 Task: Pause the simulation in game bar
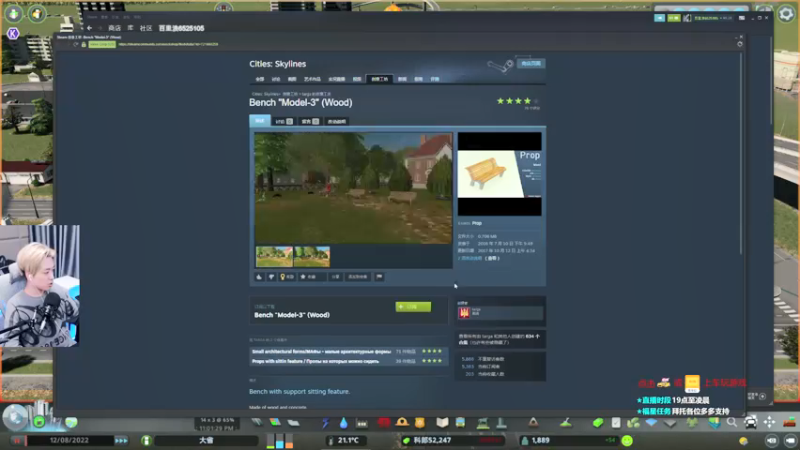point(17,440)
